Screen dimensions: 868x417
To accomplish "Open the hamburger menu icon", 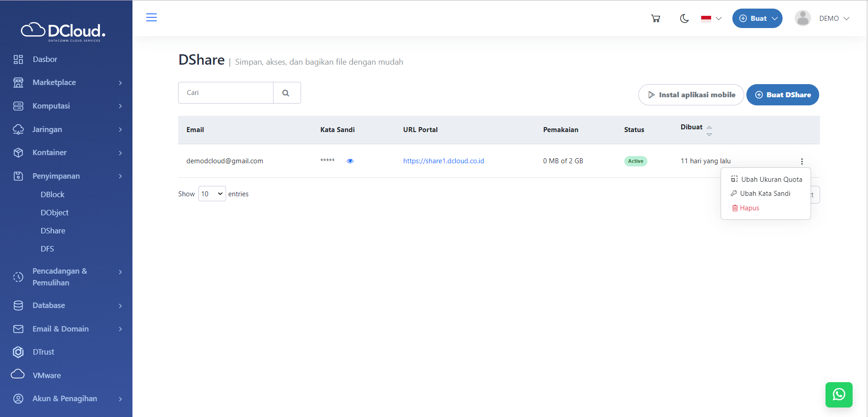I will coord(151,18).
